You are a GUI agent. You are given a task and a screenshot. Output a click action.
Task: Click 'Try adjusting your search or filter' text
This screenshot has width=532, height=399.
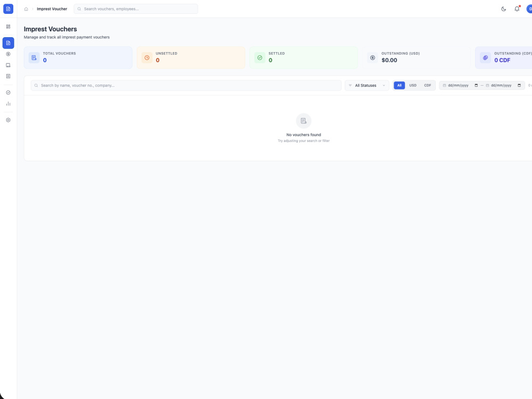point(304,141)
